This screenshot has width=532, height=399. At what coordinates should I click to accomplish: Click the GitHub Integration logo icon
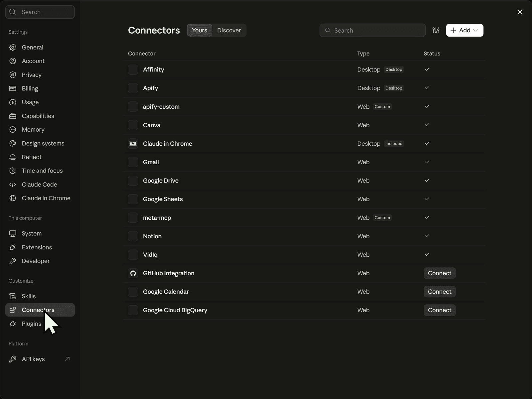pos(133,273)
